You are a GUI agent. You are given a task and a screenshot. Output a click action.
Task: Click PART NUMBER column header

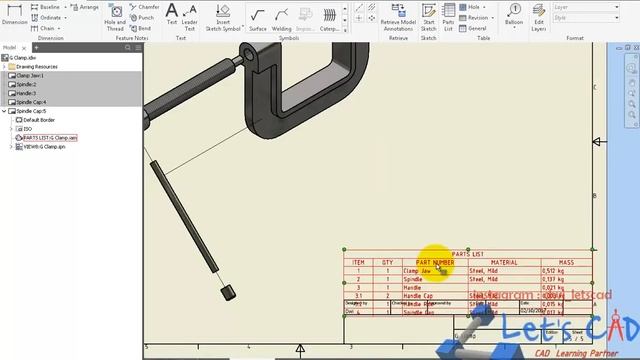(435, 262)
